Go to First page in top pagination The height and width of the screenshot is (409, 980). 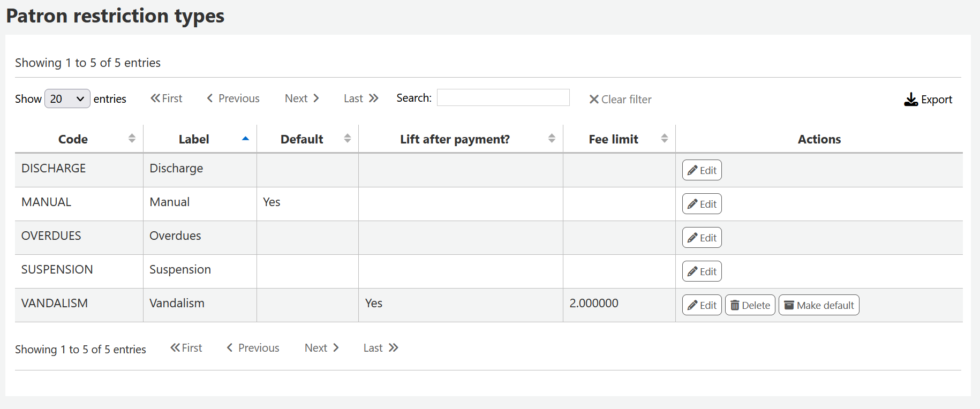tap(167, 99)
